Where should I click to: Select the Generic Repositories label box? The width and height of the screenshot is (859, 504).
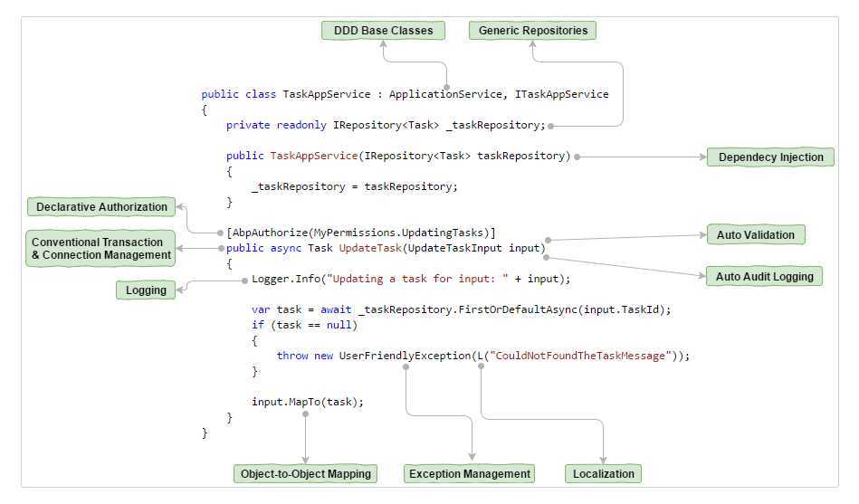[532, 31]
